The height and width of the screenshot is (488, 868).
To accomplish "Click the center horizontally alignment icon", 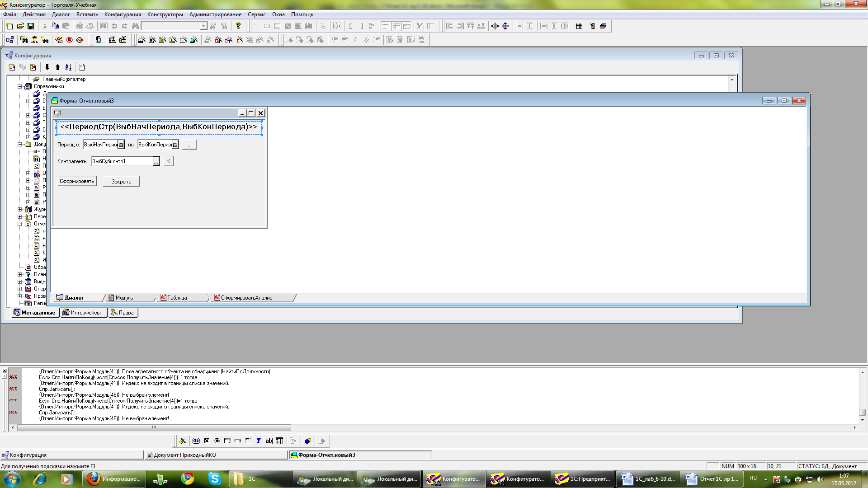I will [x=495, y=26].
